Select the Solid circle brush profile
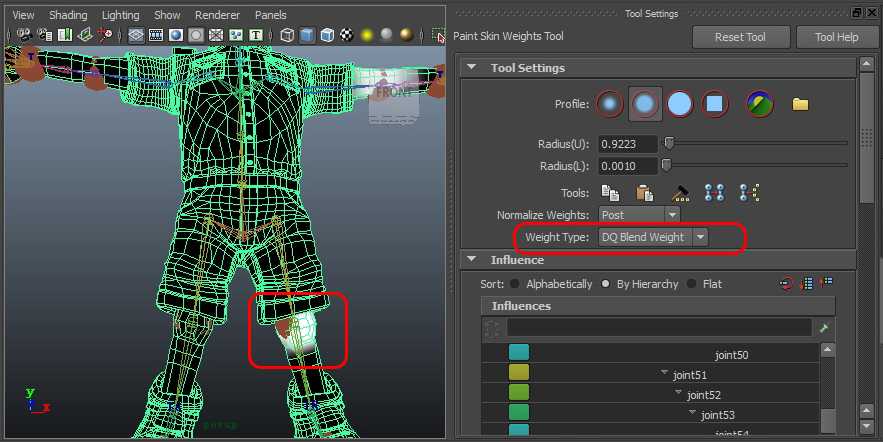 coord(680,104)
